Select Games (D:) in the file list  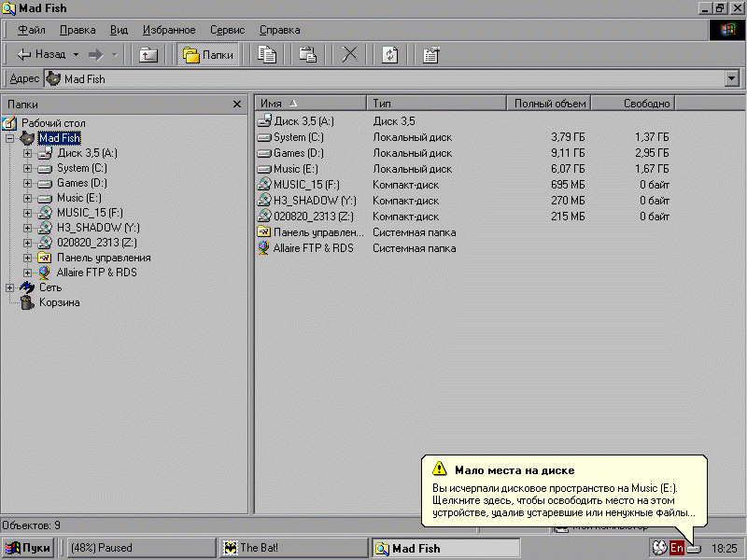[298, 153]
